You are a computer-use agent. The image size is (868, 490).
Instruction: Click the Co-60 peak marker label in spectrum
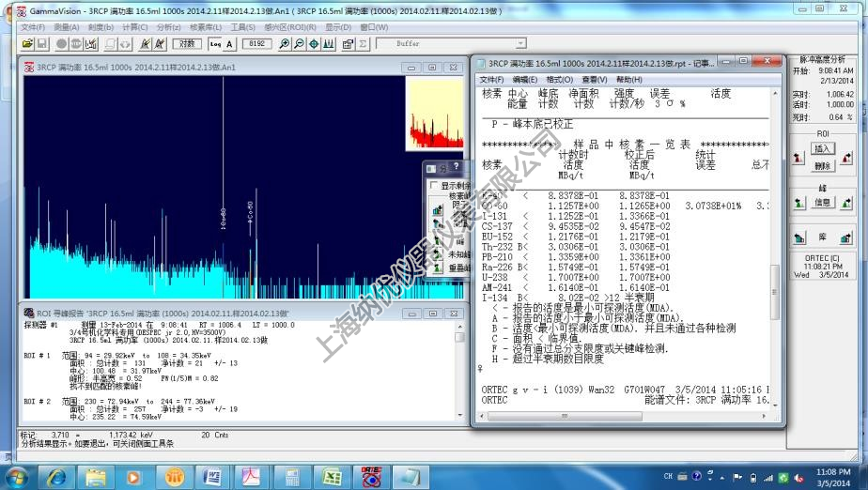(250, 212)
